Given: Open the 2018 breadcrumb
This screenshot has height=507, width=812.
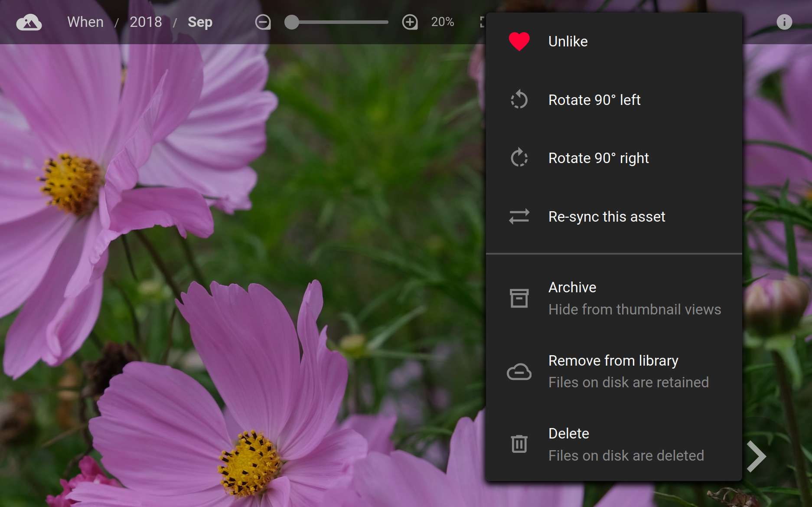Looking at the screenshot, I should [x=146, y=22].
